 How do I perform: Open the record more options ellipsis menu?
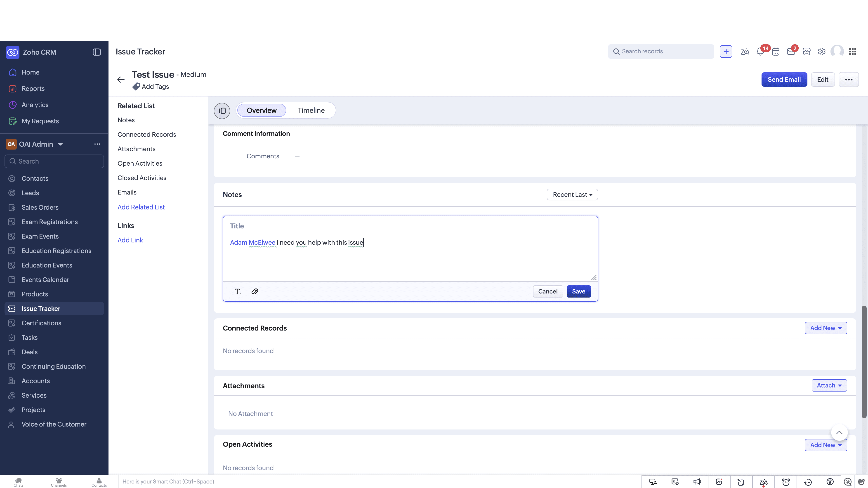click(849, 80)
